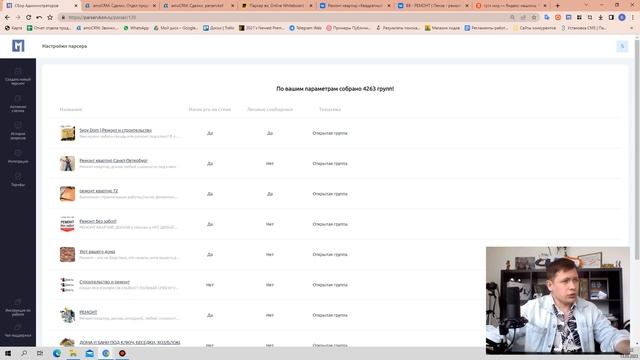Open a new browser tab
The height and width of the screenshot is (360, 640).
pos(557,6)
